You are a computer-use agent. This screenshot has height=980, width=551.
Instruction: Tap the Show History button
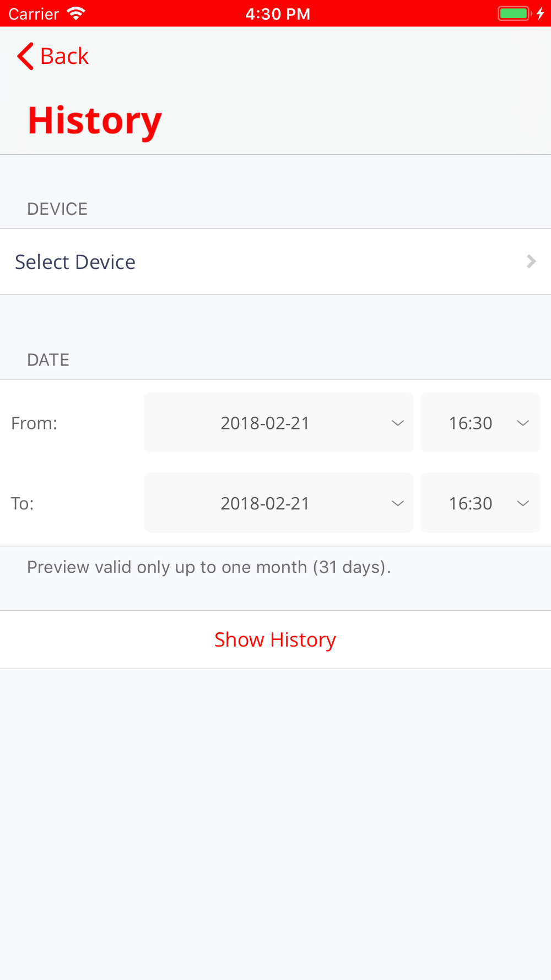click(275, 639)
